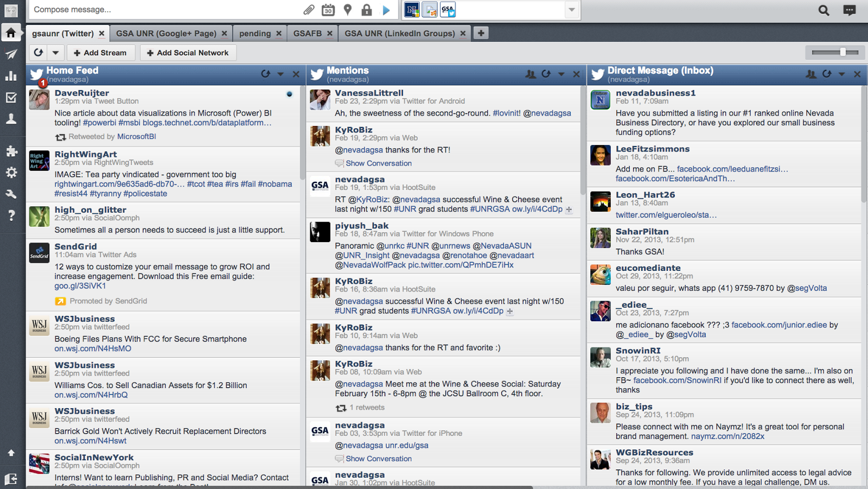Viewport: 868px width, 489px height.
Task: Click the user avatar in top-left corner
Action: (11, 10)
